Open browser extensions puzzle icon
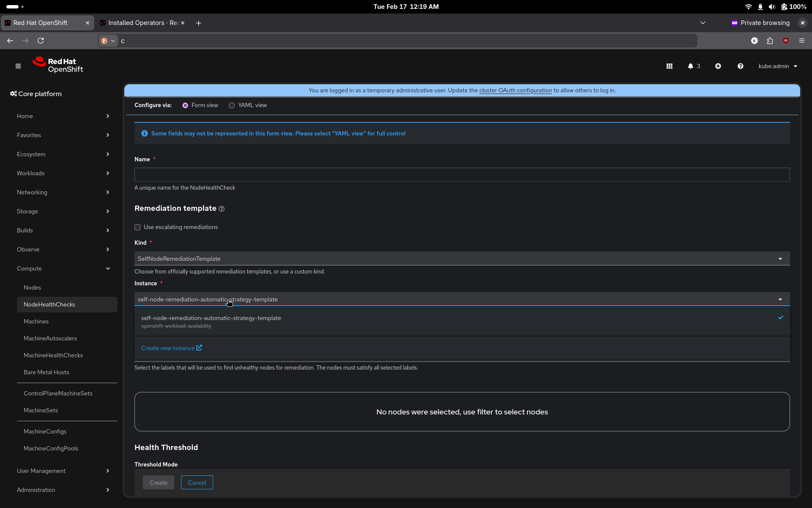Image resolution: width=812 pixels, height=508 pixels. tap(770, 41)
